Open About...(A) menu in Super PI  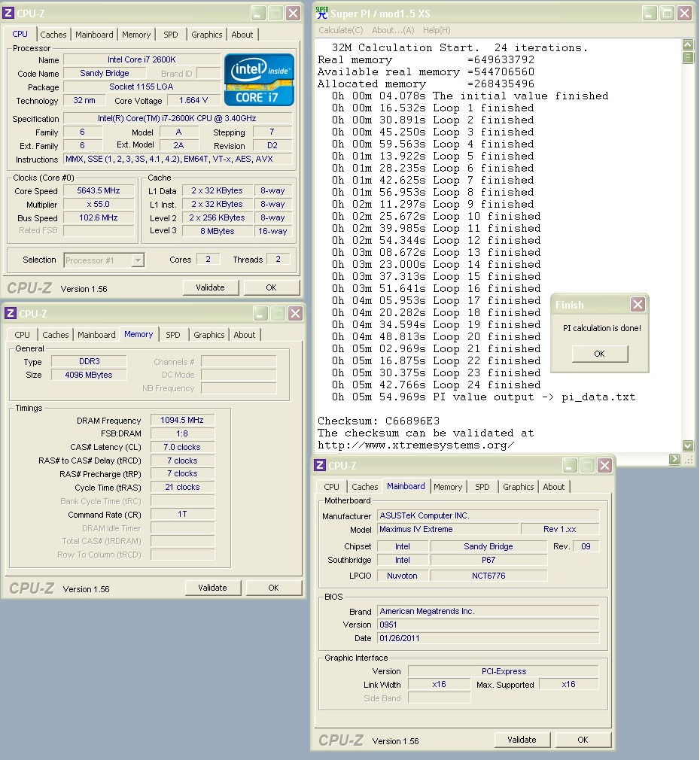(x=393, y=30)
